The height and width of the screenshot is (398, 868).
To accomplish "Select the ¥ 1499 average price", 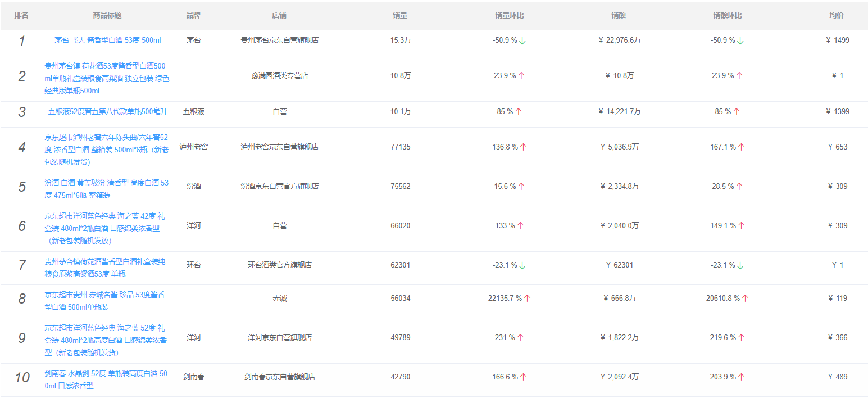I will [x=837, y=40].
